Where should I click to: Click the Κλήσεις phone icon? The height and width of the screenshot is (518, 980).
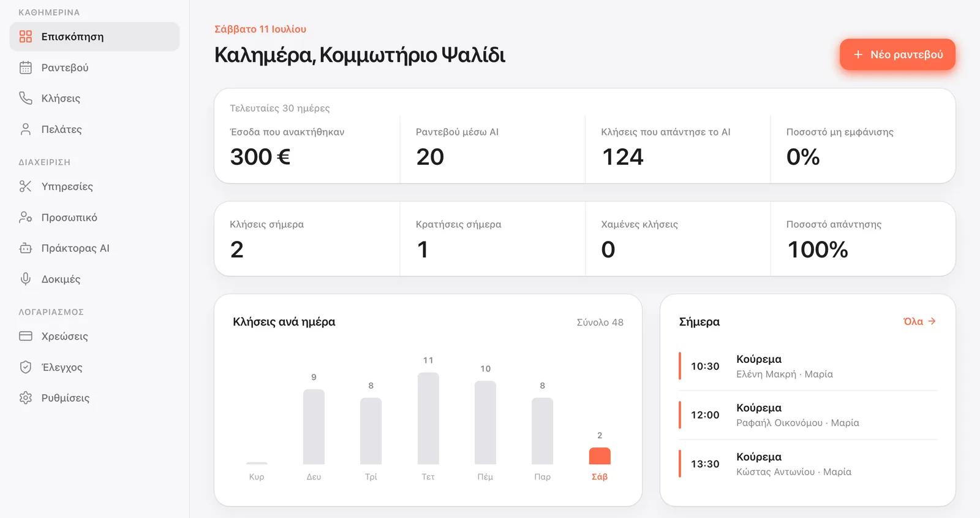pyautogui.click(x=26, y=98)
